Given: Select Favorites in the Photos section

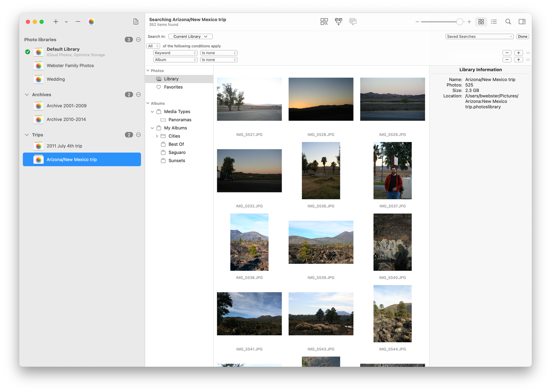Looking at the screenshot, I should (173, 87).
